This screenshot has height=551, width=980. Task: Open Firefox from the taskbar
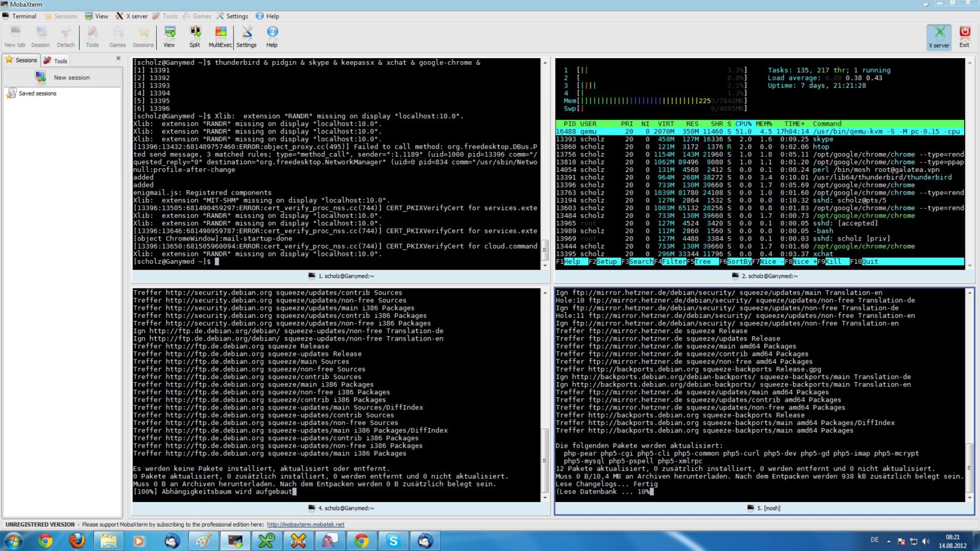click(77, 541)
